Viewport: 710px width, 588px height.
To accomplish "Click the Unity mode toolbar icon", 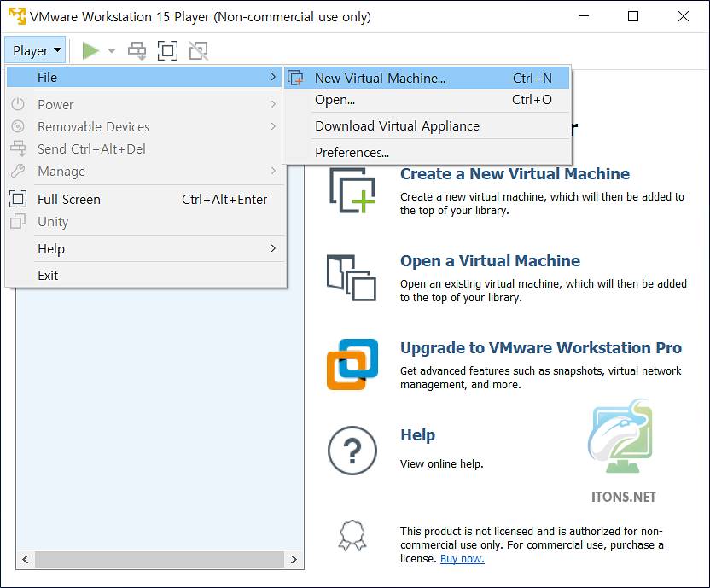I will pyautogui.click(x=198, y=49).
